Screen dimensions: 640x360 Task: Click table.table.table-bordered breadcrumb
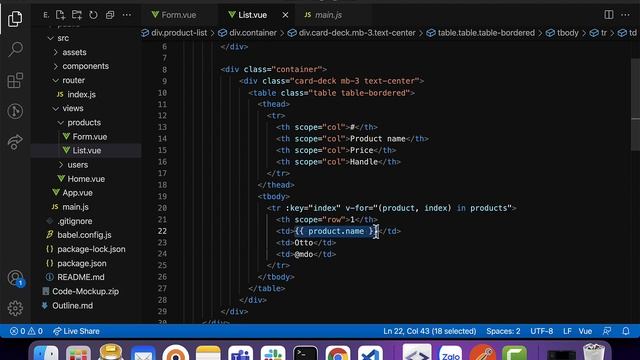click(x=480, y=33)
